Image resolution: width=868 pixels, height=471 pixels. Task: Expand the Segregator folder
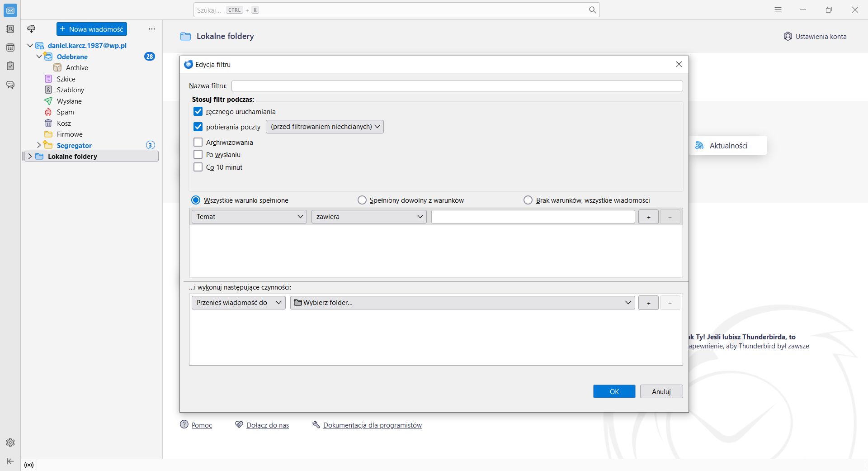(39, 145)
